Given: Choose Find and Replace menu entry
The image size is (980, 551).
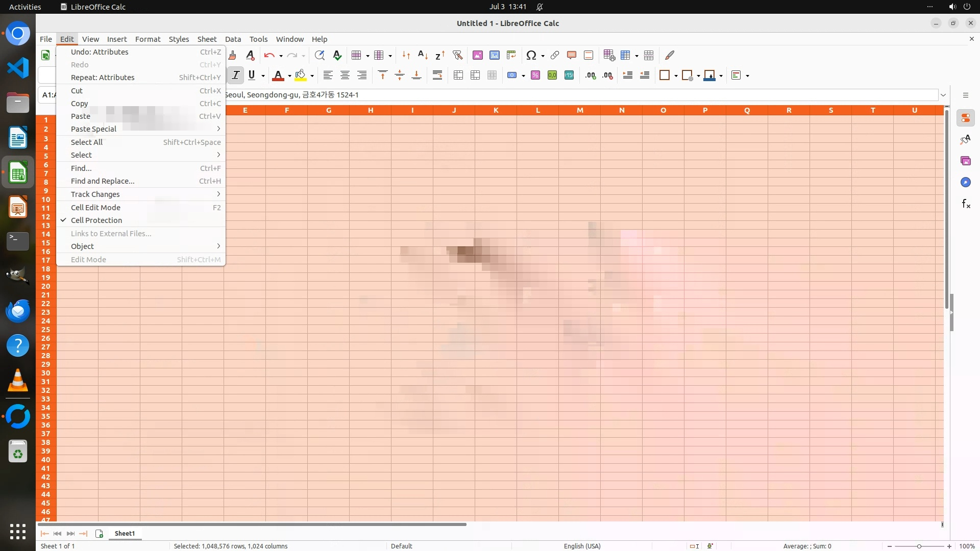Looking at the screenshot, I should pyautogui.click(x=103, y=181).
